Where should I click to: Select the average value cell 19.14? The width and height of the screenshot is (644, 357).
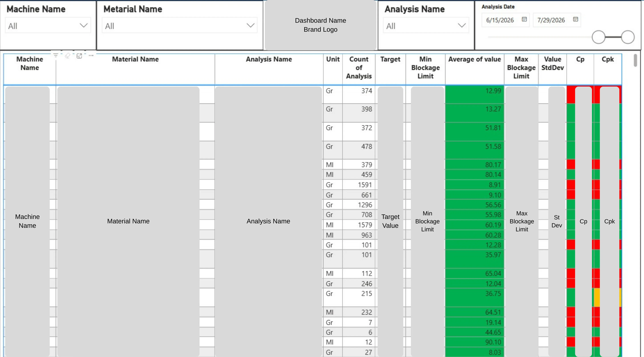click(x=475, y=322)
